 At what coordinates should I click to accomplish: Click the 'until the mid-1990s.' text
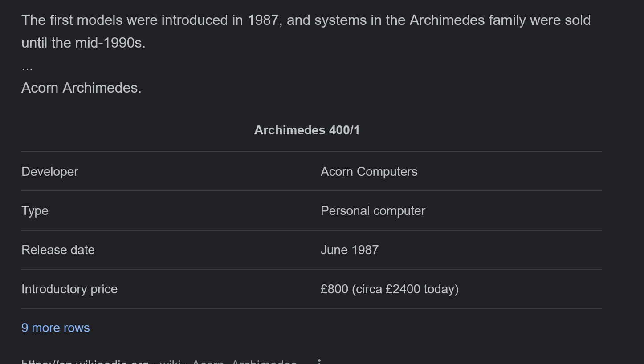pos(83,43)
